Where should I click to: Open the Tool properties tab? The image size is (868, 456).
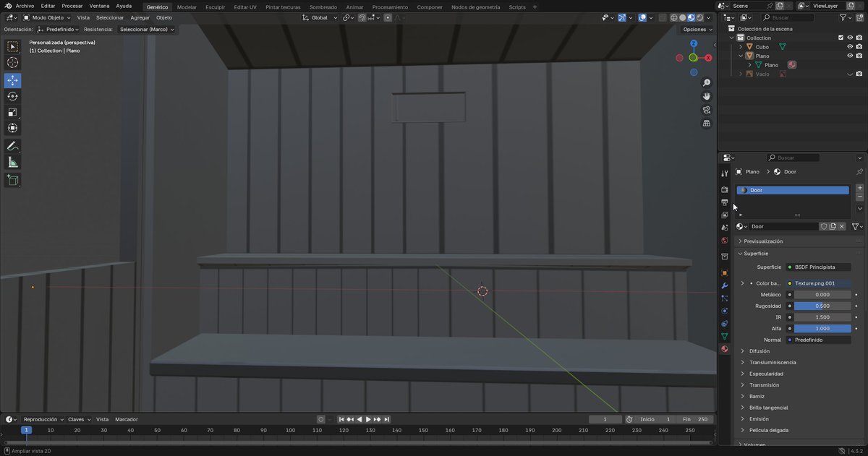(724, 173)
